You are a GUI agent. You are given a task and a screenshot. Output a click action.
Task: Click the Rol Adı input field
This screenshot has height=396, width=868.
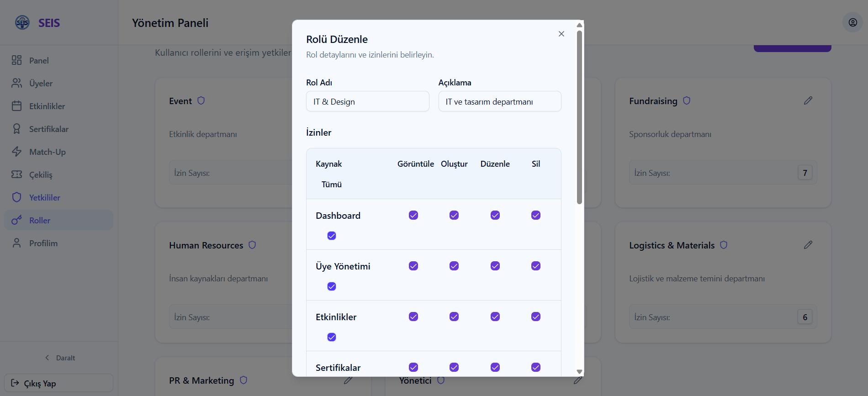point(367,101)
